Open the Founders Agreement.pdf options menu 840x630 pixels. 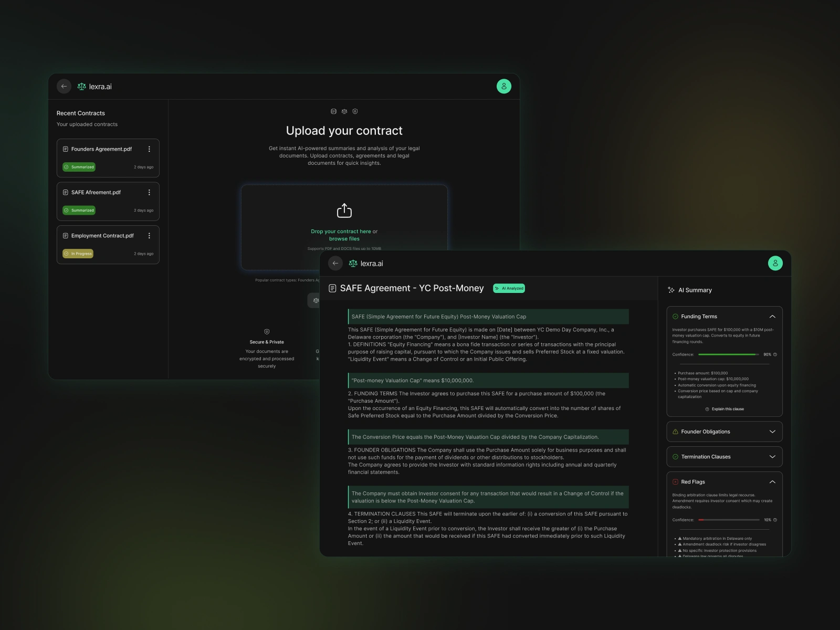[x=149, y=149]
